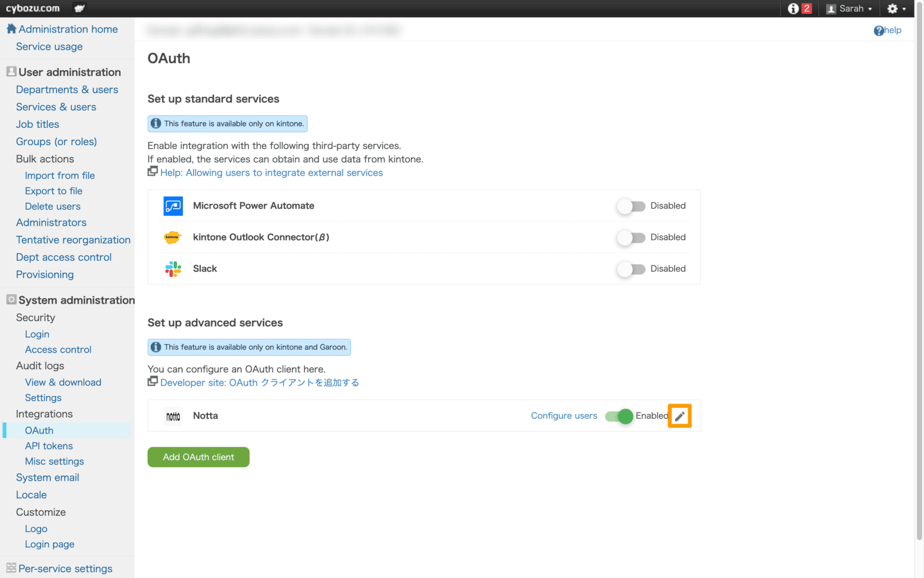Enable the kintone Outlook Connector toggle
This screenshot has height=578, width=924.
[x=631, y=238]
